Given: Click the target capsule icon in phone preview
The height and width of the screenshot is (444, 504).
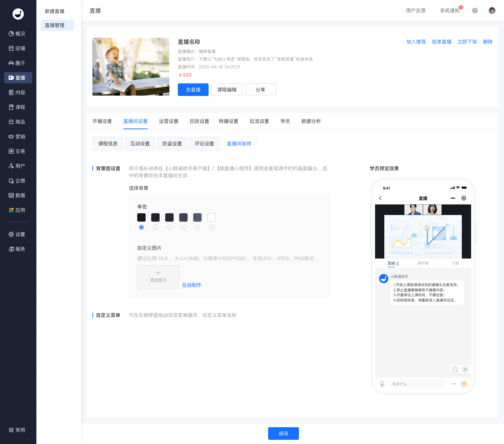Looking at the screenshot, I should coord(464,198).
